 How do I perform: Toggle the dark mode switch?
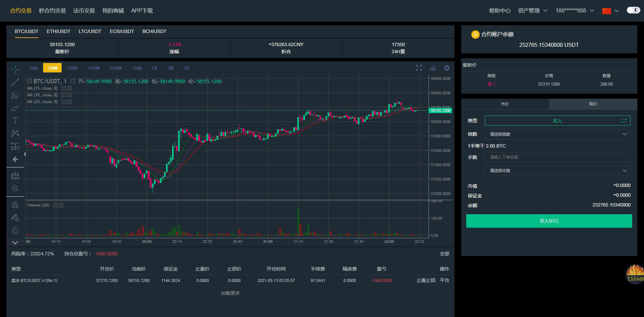[633, 10]
